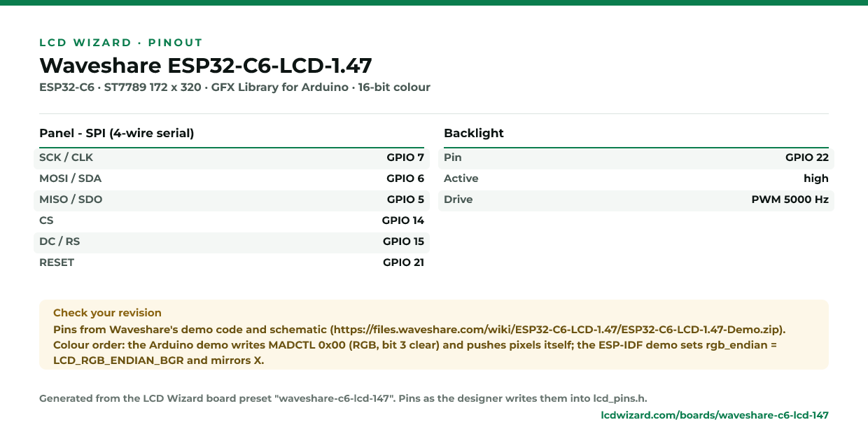Click the GPIO 14 value
Screen dimensions: 868x441
(x=403, y=220)
